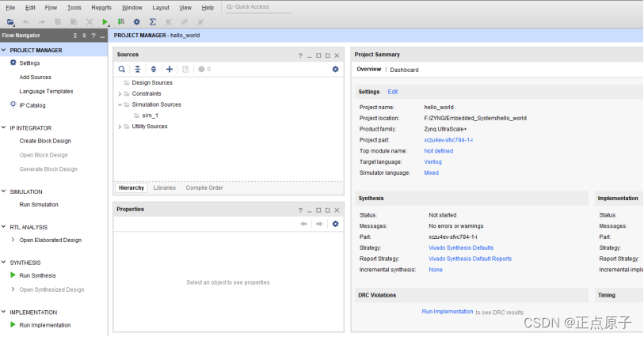
Task: Click Edit link next to Settings
Action: click(393, 92)
